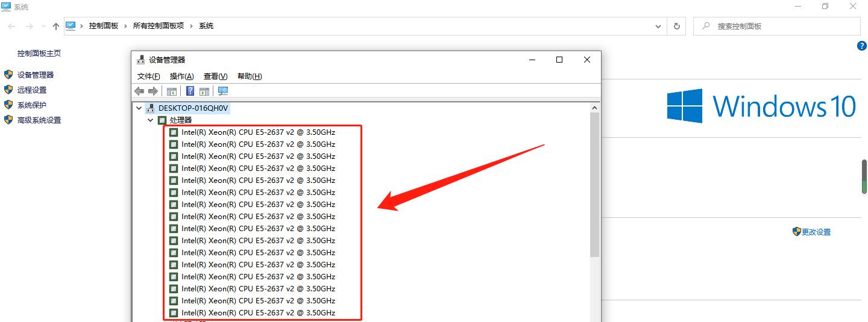Open the blue question-mark help toolbar icon
Screen dimensions: 868x322
point(190,91)
